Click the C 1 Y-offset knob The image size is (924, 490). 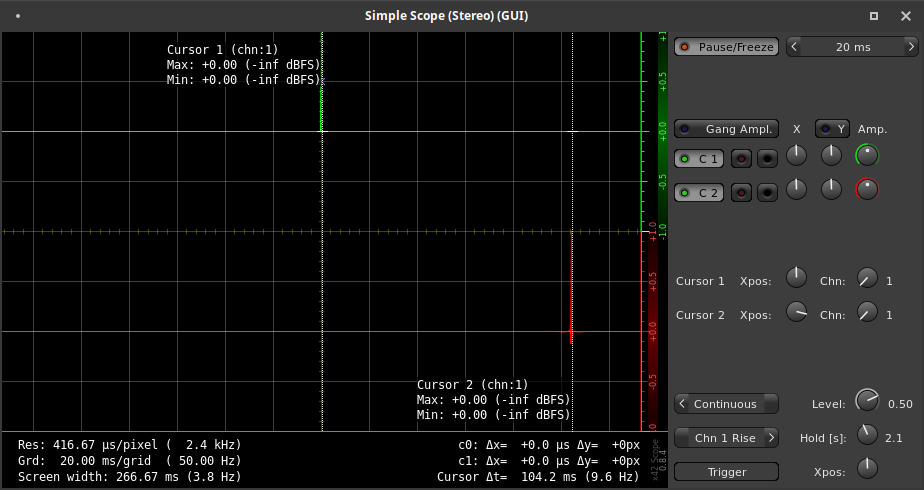tap(831, 155)
